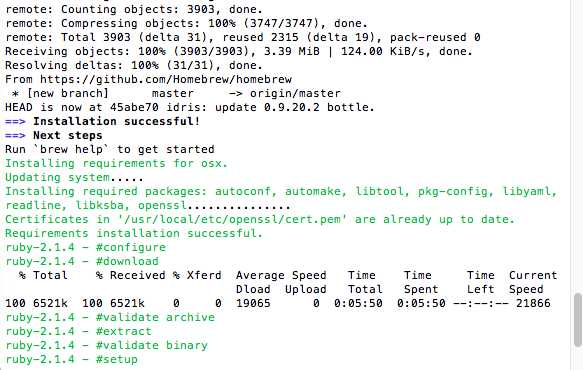Click the 'Average Speed' column header
This screenshot has height=370, width=583.
point(281,276)
